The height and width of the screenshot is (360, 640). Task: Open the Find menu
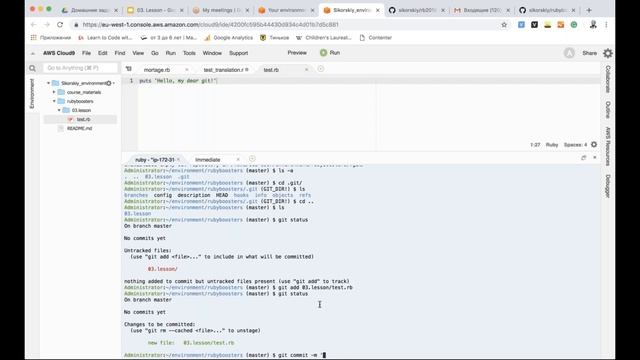[x=120, y=53]
